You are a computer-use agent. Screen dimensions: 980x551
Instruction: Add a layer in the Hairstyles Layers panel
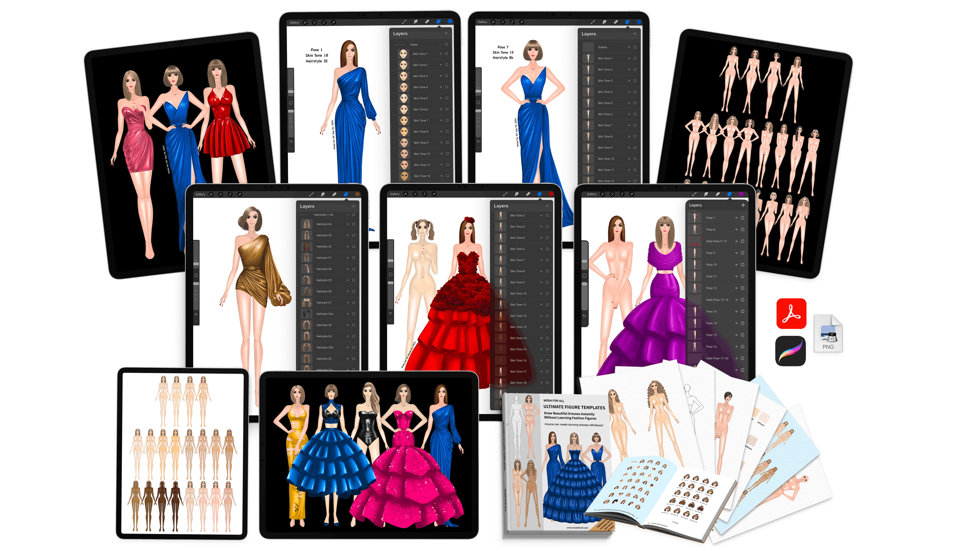pyautogui.click(x=353, y=206)
